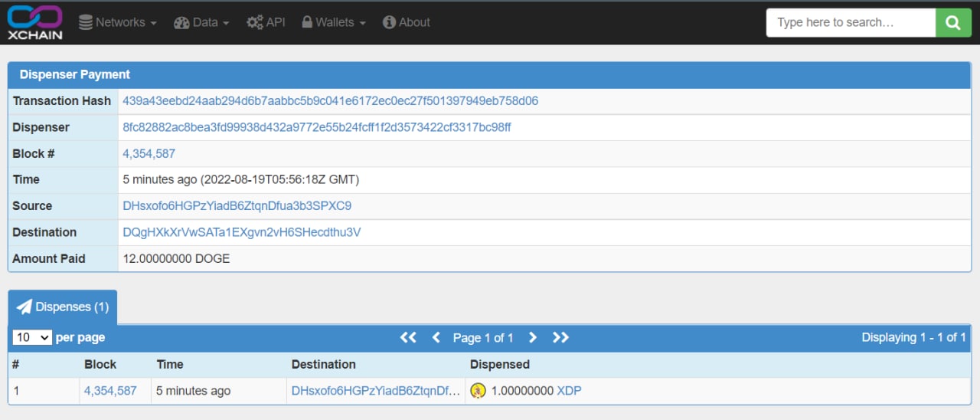Click the time value 2022-08-19T05:56:18Z
Screen dimensions: 980x420
pyautogui.click(x=267, y=179)
